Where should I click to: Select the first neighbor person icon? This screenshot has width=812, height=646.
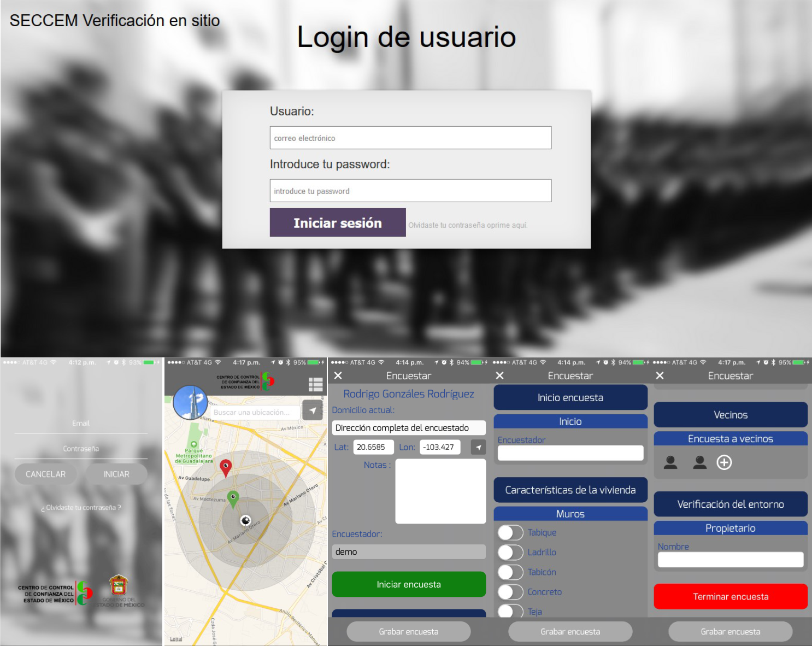point(670,462)
